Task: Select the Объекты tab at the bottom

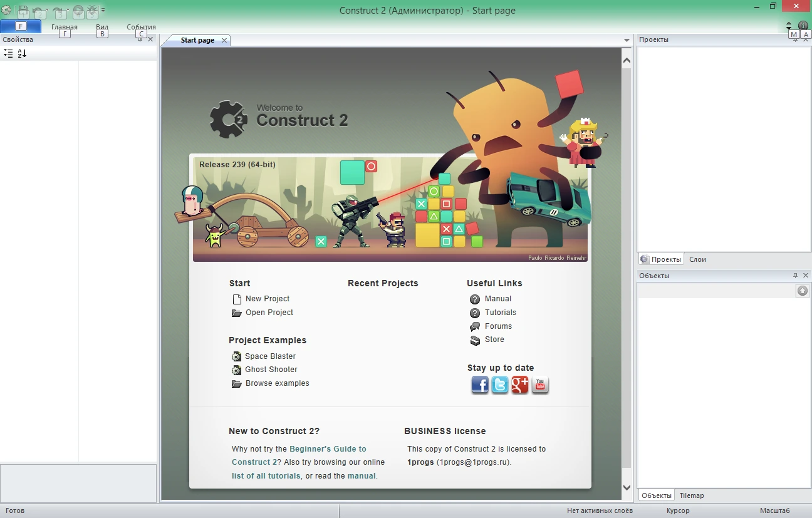Action: tap(656, 495)
